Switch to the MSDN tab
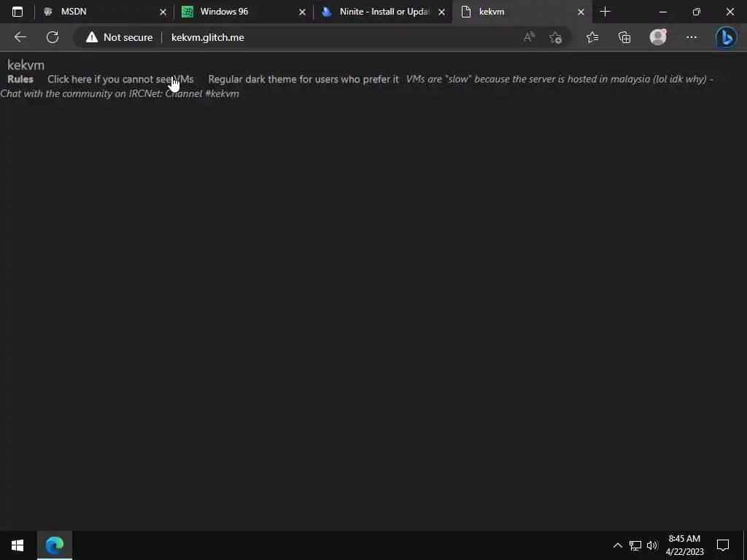 coord(105,12)
